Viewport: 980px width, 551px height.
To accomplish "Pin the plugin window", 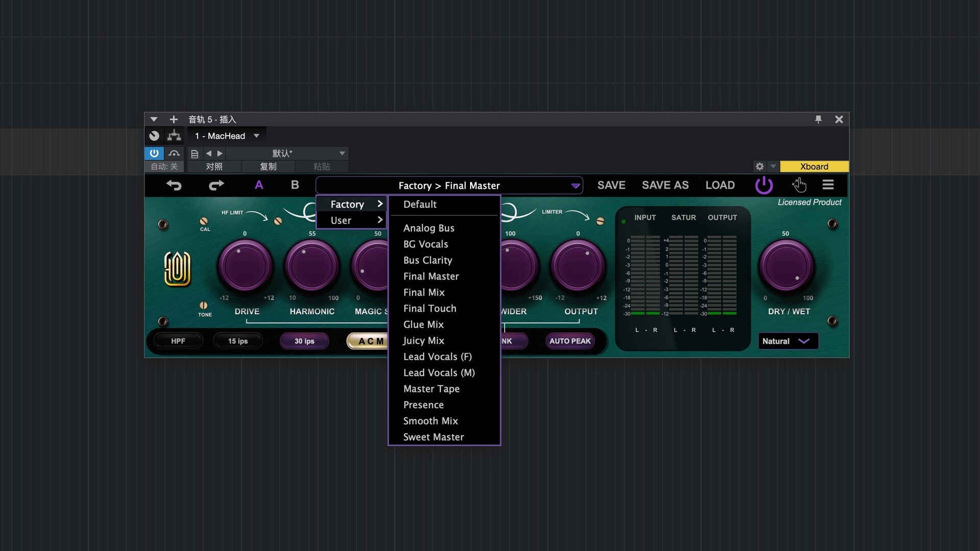I will [x=818, y=119].
